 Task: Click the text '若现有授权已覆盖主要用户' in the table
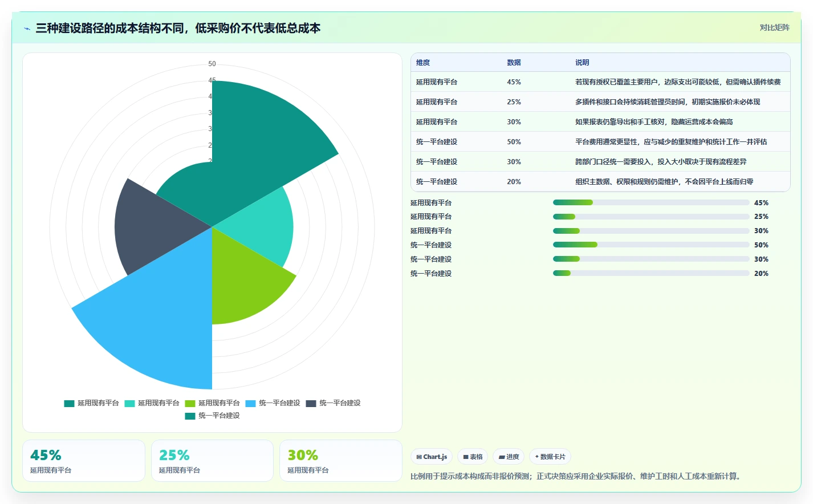point(616,82)
